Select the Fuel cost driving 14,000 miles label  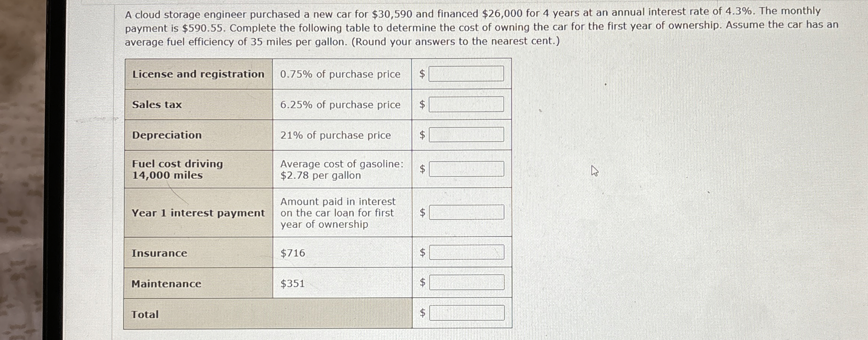coord(176,170)
